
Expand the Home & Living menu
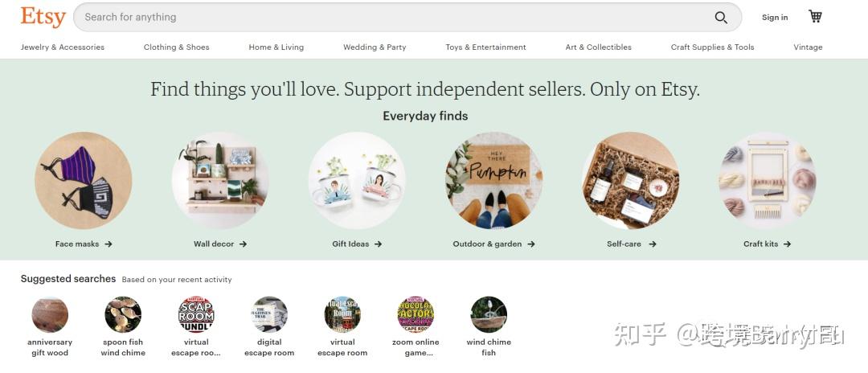coord(276,47)
